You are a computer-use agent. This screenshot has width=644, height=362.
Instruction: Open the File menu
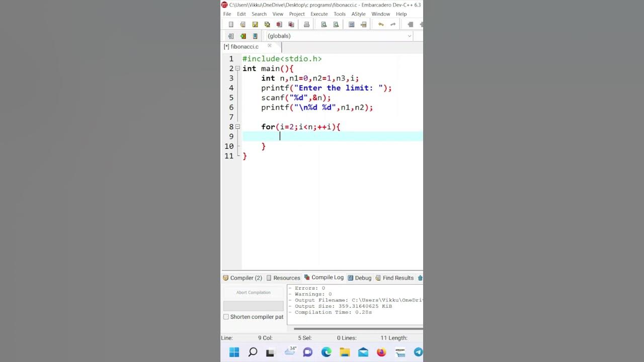(x=227, y=14)
